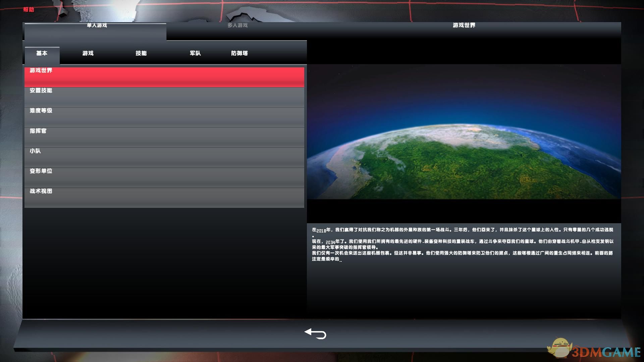
Task: Click the 游戏世界 title above the image
Action: [x=464, y=25]
